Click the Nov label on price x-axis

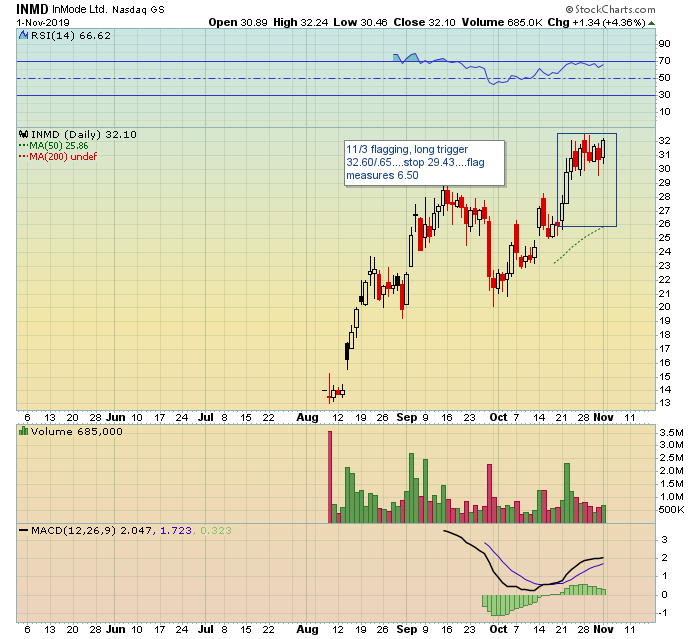point(603,418)
